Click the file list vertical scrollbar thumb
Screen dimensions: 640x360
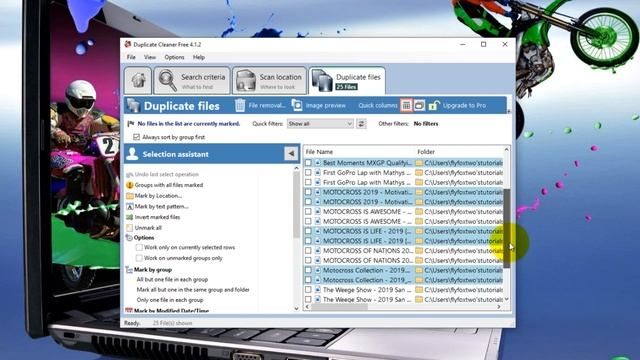507,229
